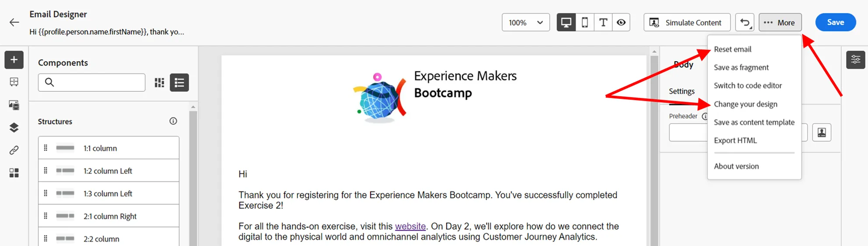The image size is (868, 246).
Task: Click the undo arrow button
Action: point(745,22)
